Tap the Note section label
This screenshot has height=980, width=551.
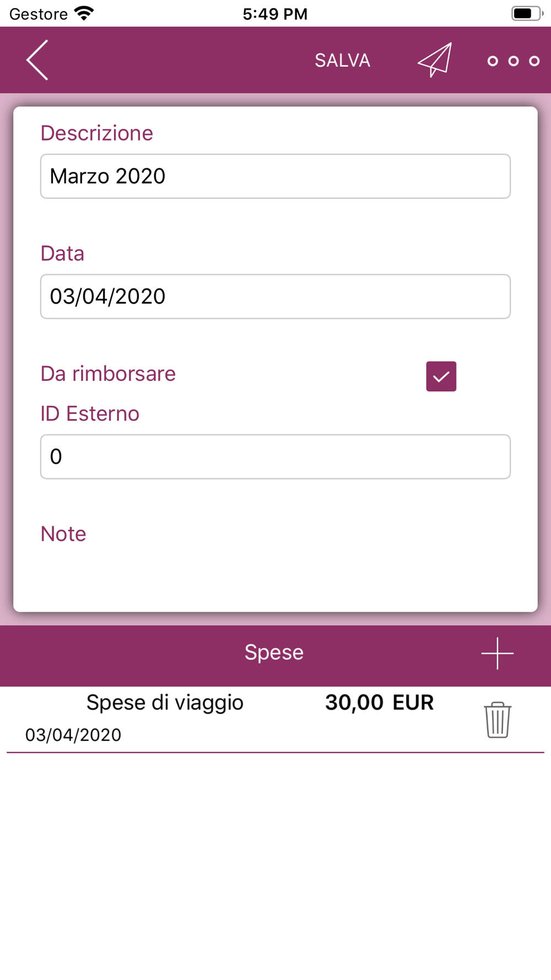63,534
